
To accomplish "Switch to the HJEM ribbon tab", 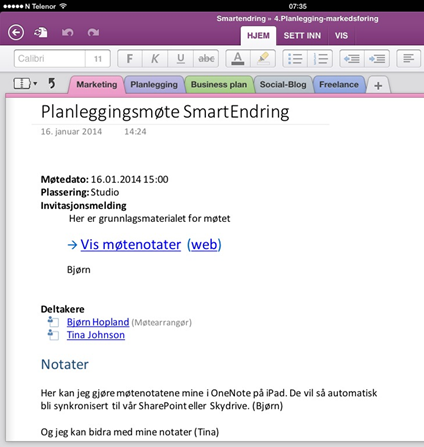I will (x=258, y=36).
